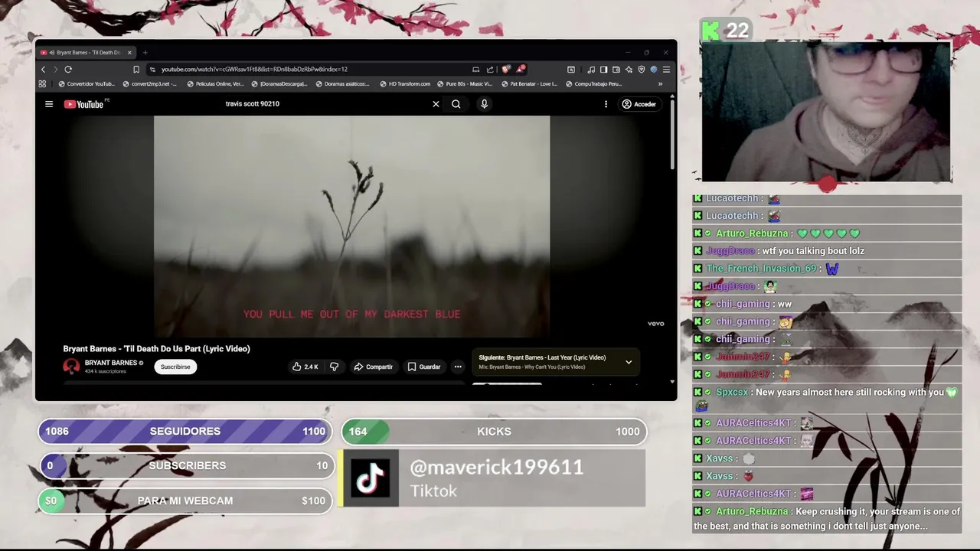The image size is (980, 551).
Task: Share the page from the address bar
Action: pyautogui.click(x=490, y=70)
